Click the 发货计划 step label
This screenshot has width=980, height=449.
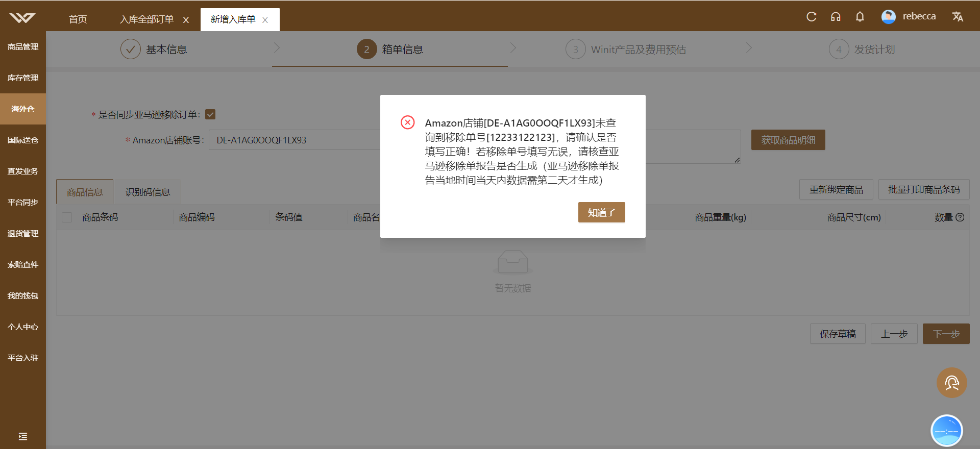(x=874, y=49)
